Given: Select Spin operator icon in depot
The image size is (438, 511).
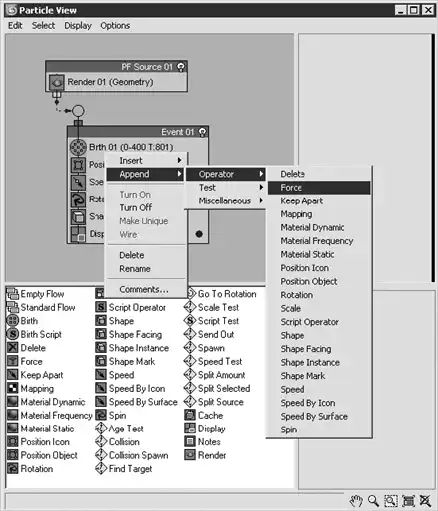Looking at the screenshot, I should (101, 415).
